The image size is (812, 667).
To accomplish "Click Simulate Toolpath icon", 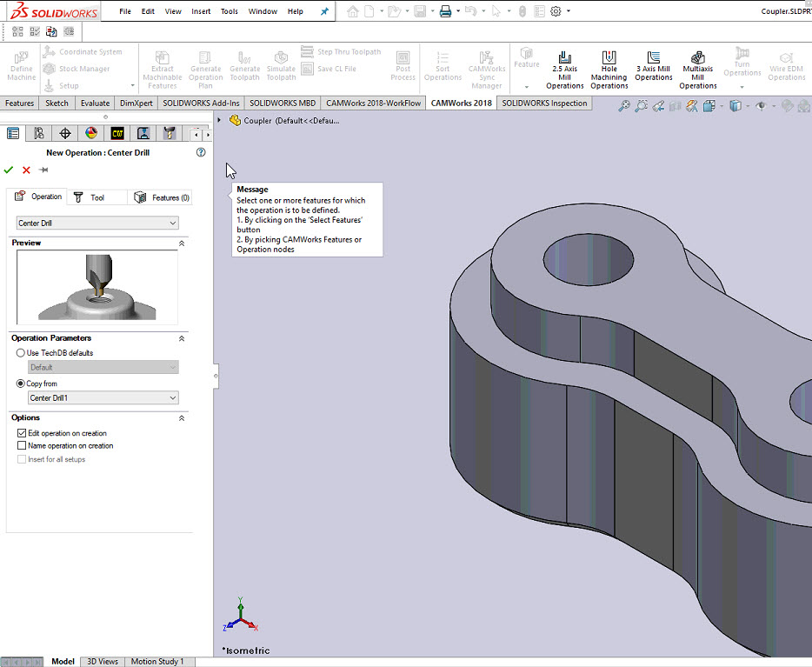I will [x=281, y=57].
